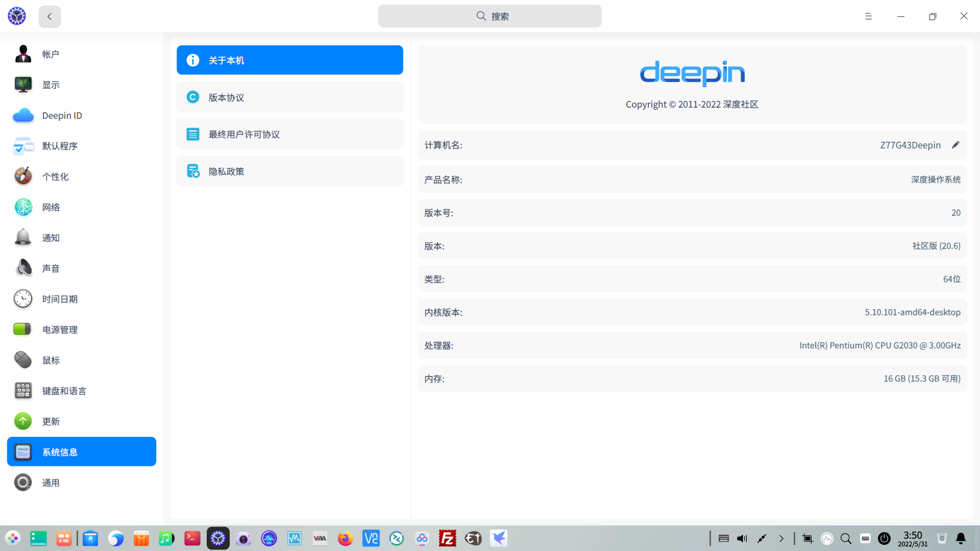Open 鼠标 settings via mouse icon
980x551 pixels.
tap(22, 360)
